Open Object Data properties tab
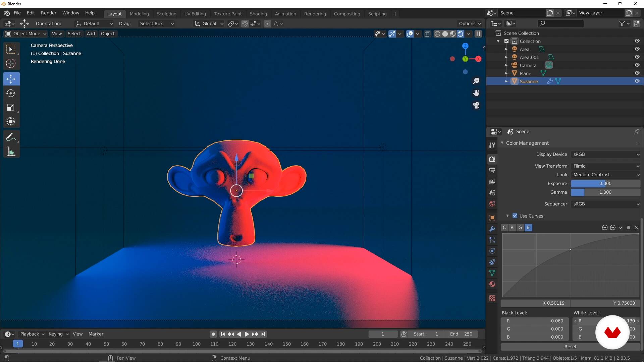The height and width of the screenshot is (362, 644). pyautogui.click(x=492, y=273)
